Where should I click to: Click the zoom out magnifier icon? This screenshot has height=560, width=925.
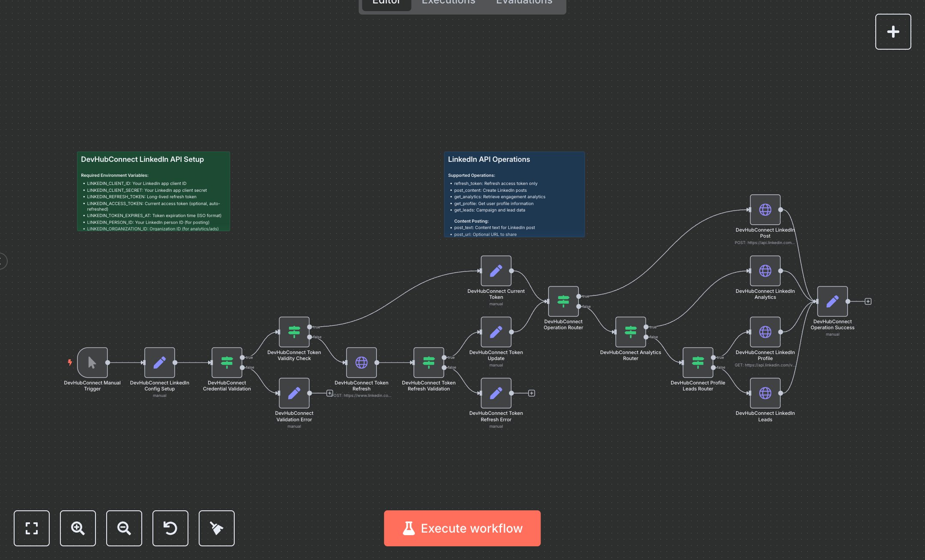pos(124,528)
